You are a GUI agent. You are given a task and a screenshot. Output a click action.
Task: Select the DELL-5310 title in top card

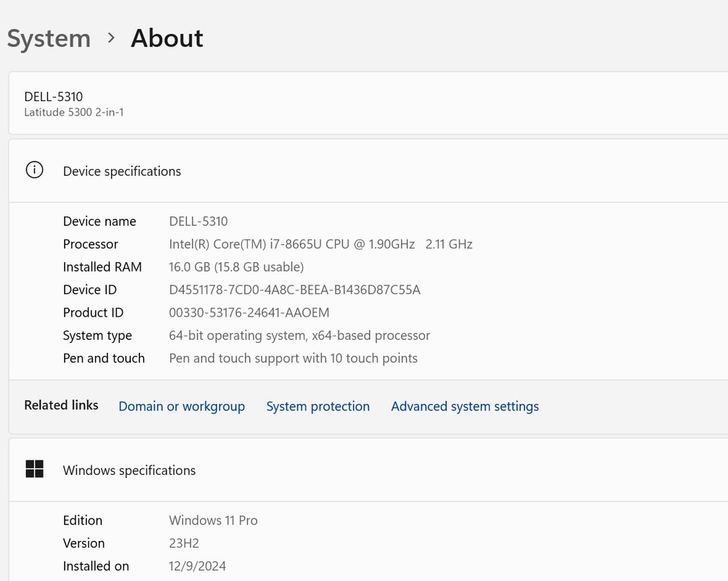pyautogui.click(x=53, y=97)
